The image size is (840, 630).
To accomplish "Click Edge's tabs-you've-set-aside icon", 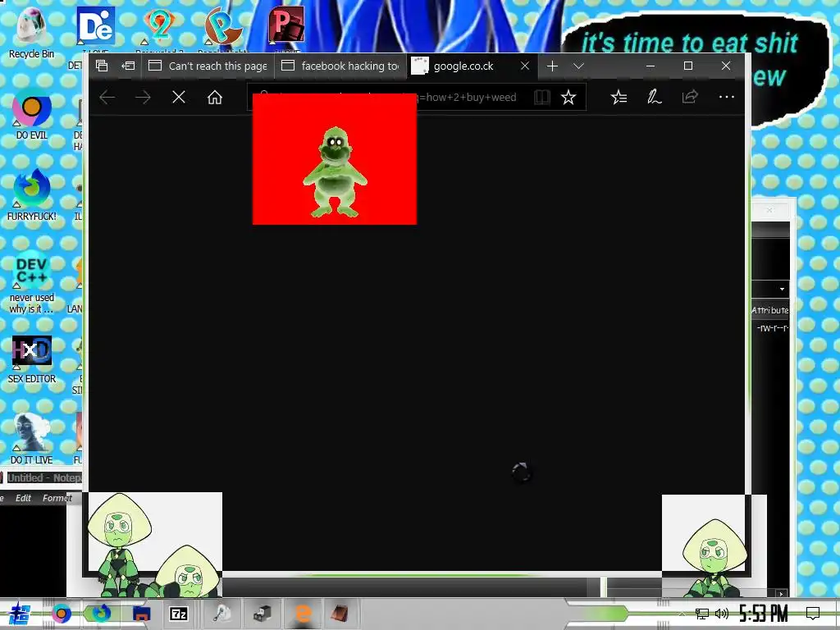I will pyautogui.click(x=102, y=66).
